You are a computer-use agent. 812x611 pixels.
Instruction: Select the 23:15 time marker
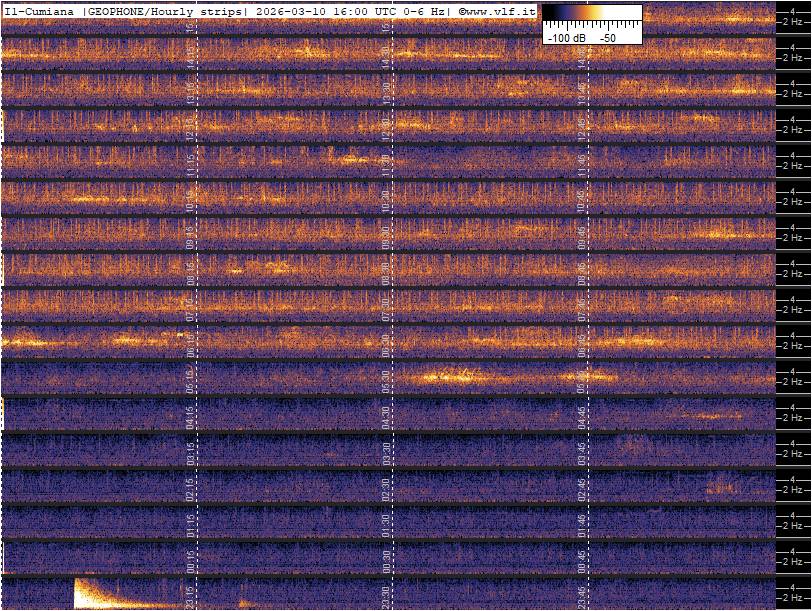pos(191,594)
